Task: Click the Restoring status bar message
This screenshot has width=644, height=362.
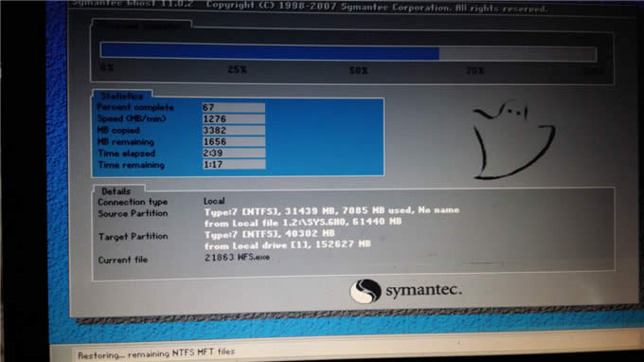Action: pyautogui.click(x=156, y=353)
